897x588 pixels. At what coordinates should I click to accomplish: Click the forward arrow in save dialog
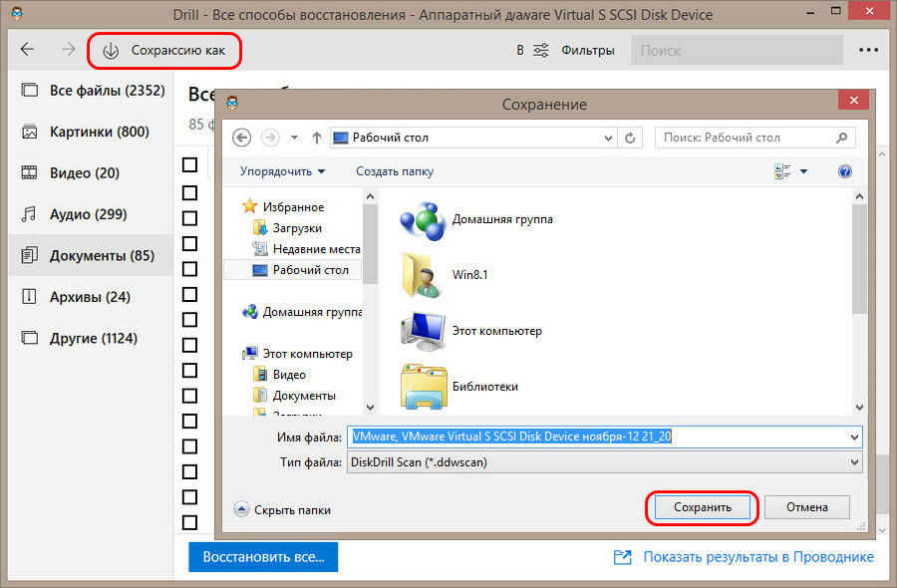pyautogui.click(x=270, y=138)
